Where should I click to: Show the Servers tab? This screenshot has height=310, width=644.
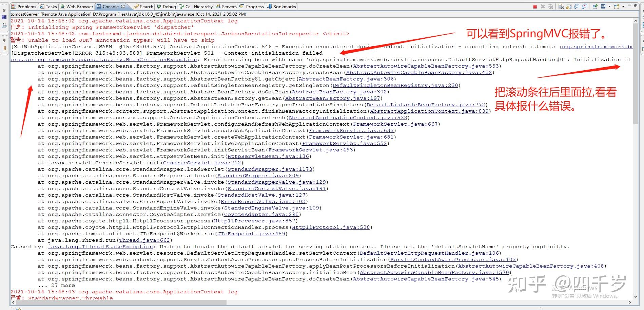[227, 6]
